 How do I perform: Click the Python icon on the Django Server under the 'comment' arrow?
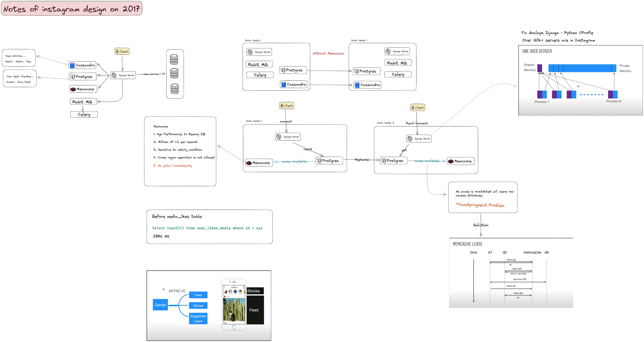pyautogui.click(x=279, y=137)
